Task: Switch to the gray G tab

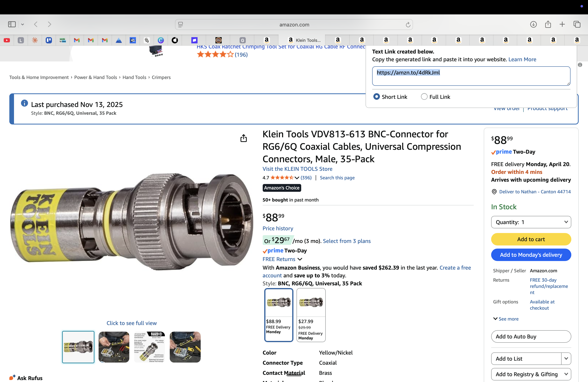Action: (x=243, y=40)
